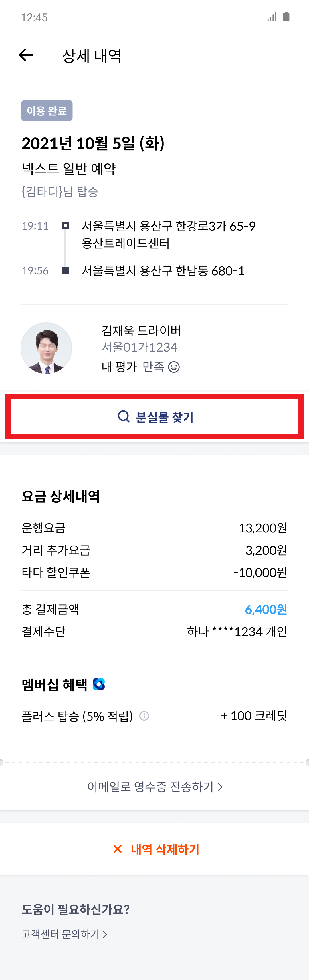
Task: Click the magnifier icon in 분실물 찾기 button
Action: pyautogui.click(x=123, y=417)
